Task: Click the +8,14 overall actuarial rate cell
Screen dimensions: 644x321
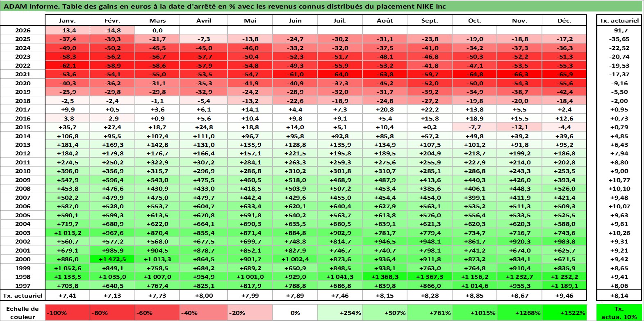Action: click(619, 295)
